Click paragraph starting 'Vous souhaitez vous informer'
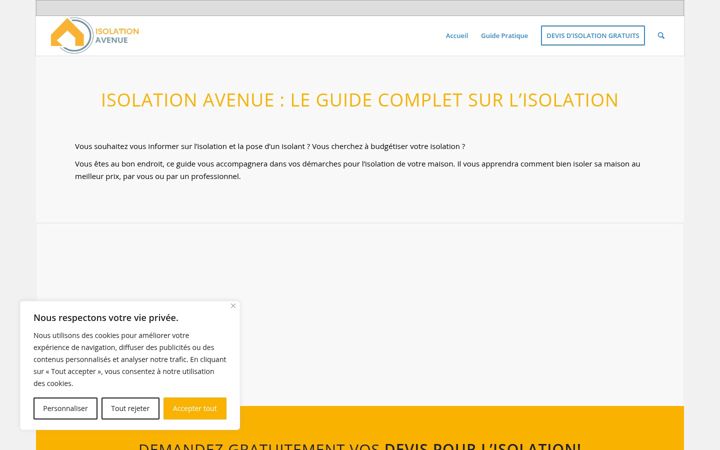This screenshot has height=450, width=720. [x=270, y=146]
